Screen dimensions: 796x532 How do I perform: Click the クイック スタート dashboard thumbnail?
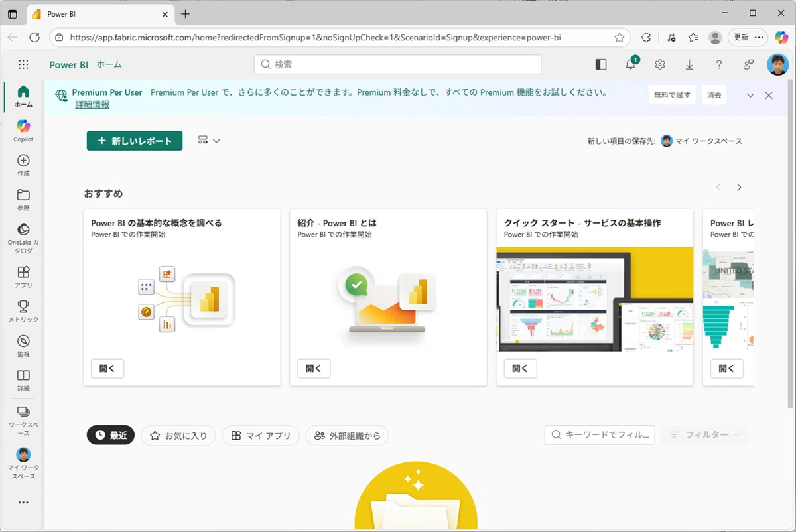coord(594,299)
